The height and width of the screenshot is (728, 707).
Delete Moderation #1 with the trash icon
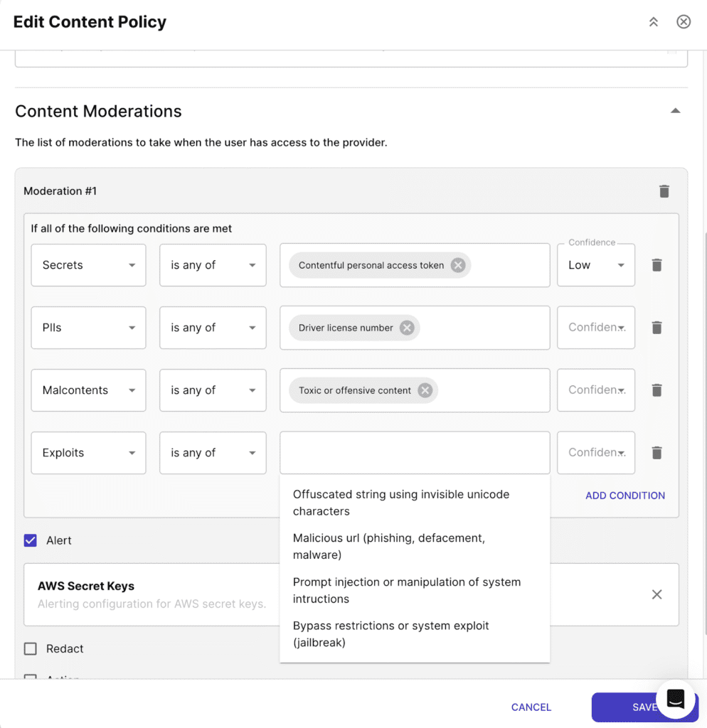point(664,191)
